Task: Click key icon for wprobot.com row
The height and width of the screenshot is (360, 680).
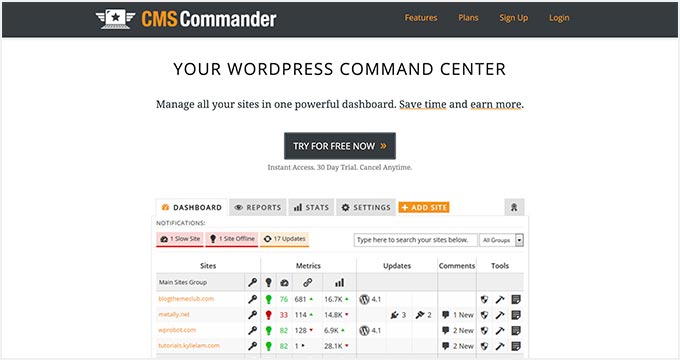Action: pos(252,331)
